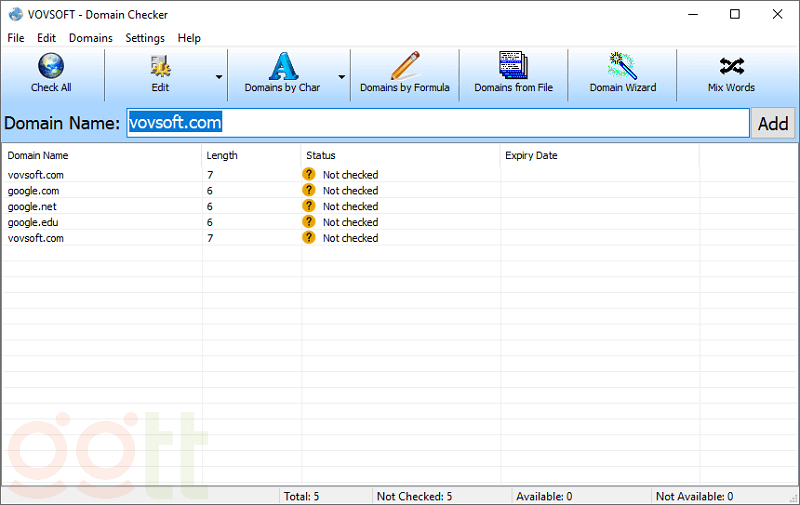The image size is (800, 505).
Task: Click the Check All globe icon
Action: point(51,66)
